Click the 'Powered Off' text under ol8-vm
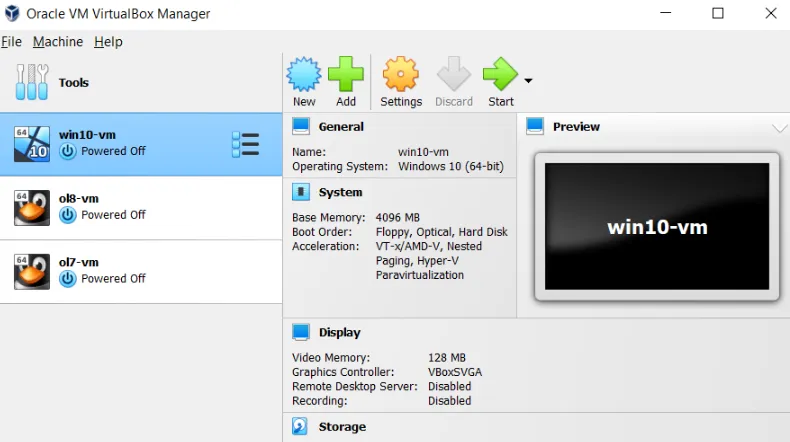Image resolution: width=790 pixels, height=442 pixels. (x=113, y=215)
